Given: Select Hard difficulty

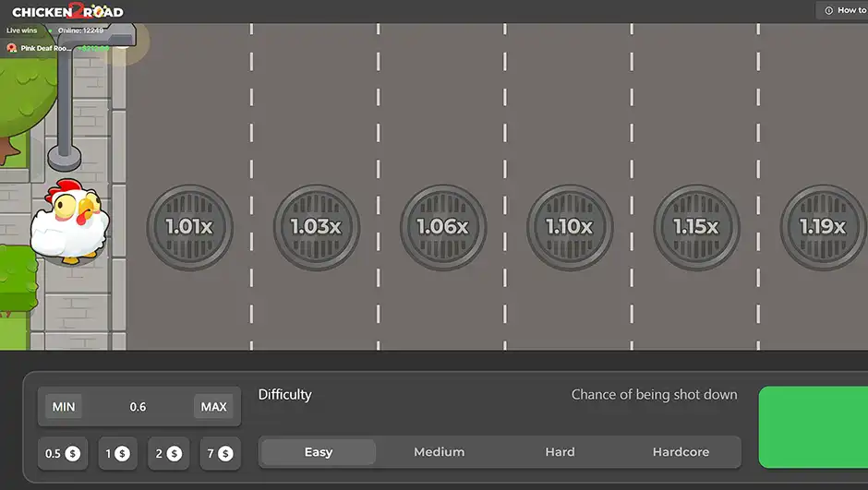Looking at the screenshot, I should [x=561, y=452].
